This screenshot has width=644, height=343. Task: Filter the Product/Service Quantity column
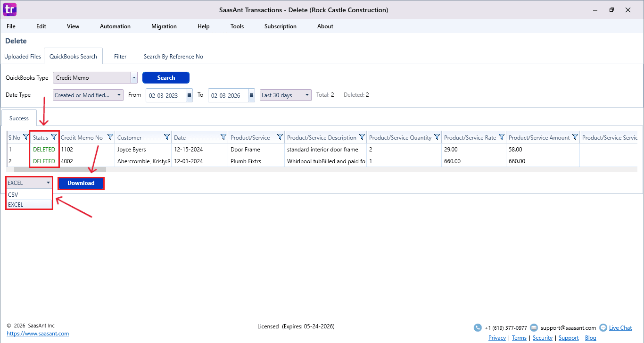click(437, 137)
